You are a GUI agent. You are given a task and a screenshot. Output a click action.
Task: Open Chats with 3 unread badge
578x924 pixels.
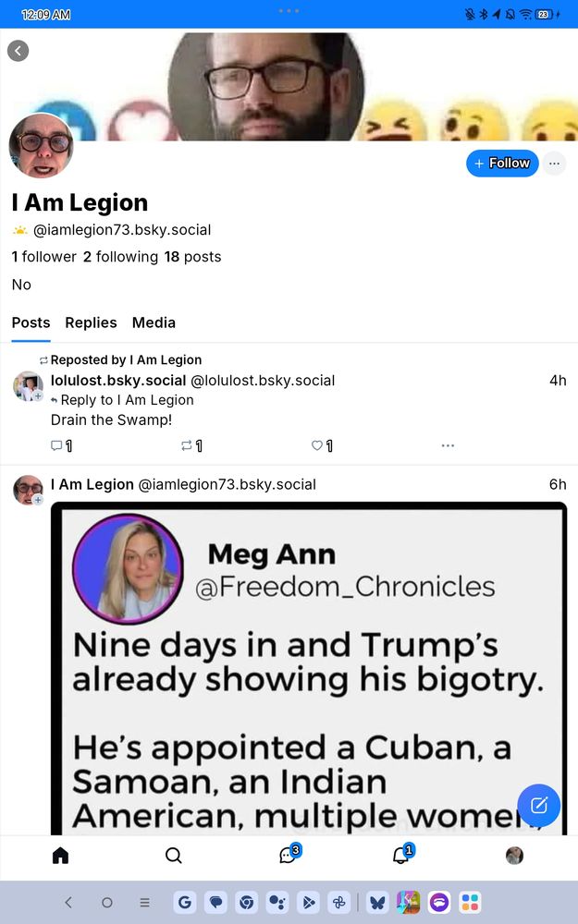coord(289,854)
